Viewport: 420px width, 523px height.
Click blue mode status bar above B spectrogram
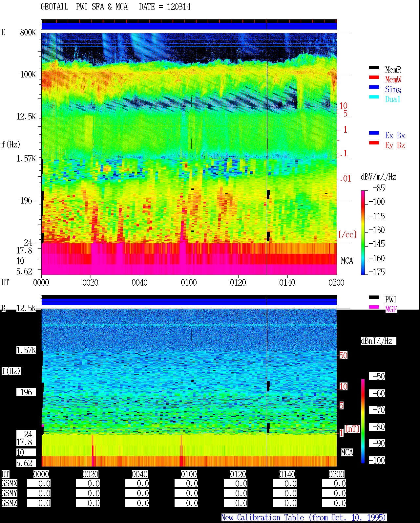pos(189,302)
